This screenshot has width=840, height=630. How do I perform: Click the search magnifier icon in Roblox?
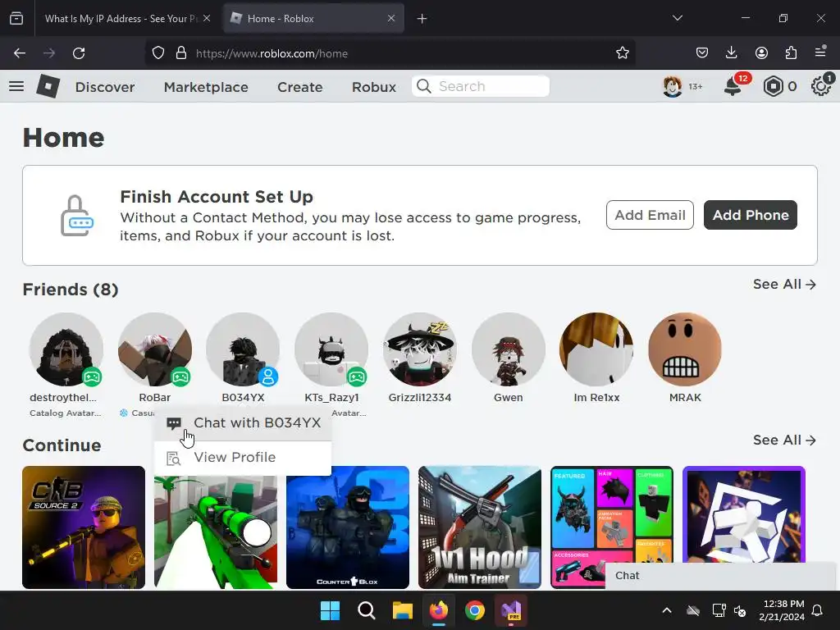(x=424, y=86)
